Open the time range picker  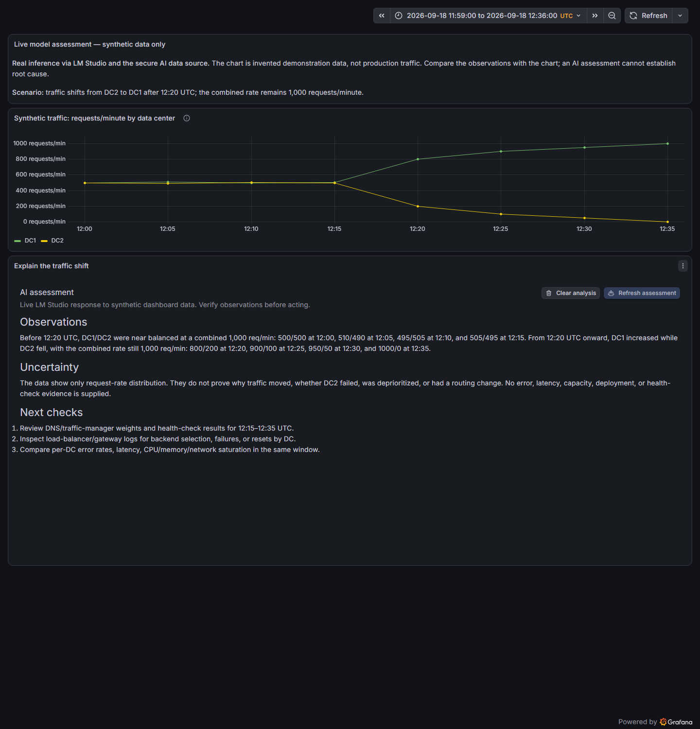(488, 16)
